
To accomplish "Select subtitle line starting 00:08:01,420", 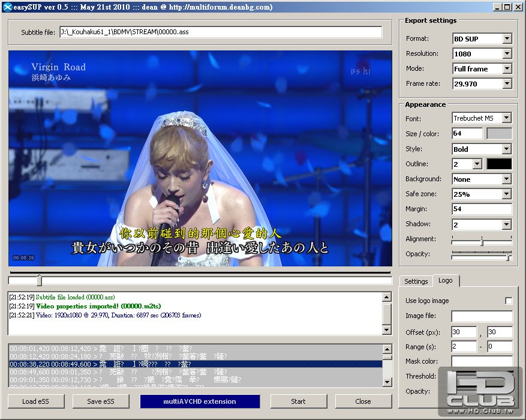I will [x=196, y=349].
